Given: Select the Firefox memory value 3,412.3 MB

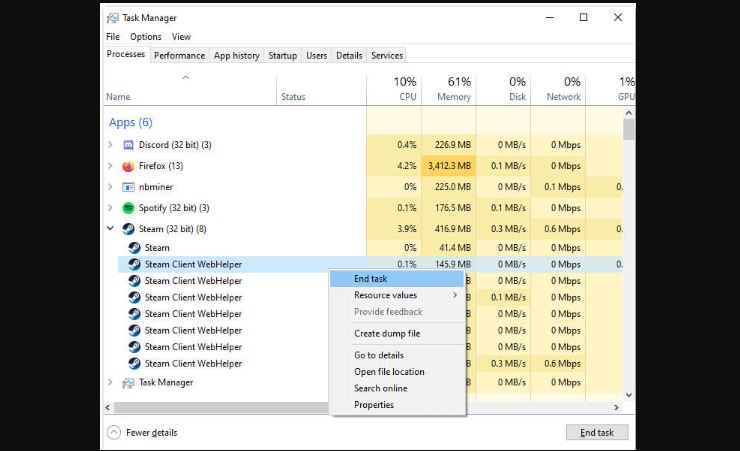Looking at the screenshot, I should [x=449, y=166].
